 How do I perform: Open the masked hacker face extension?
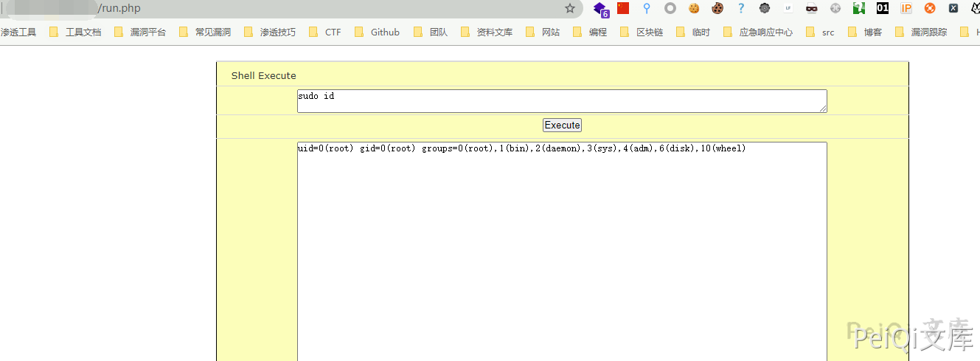812,8
